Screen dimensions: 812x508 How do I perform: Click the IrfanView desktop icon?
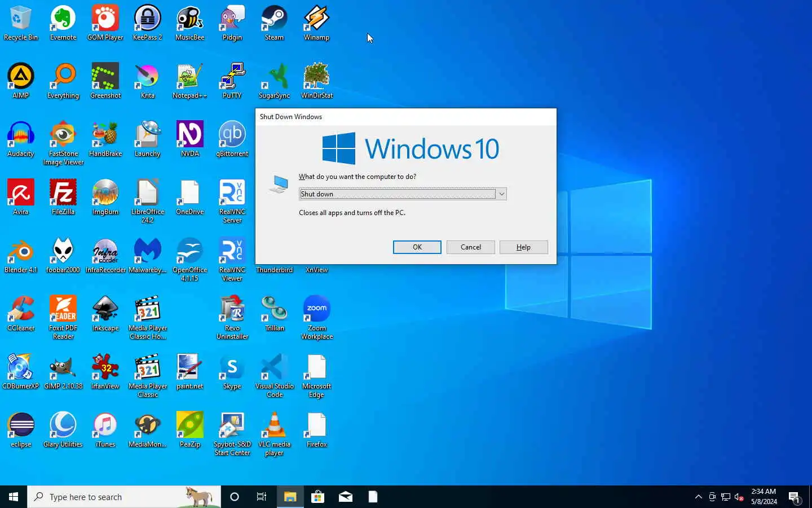click(x=105, y=372)
